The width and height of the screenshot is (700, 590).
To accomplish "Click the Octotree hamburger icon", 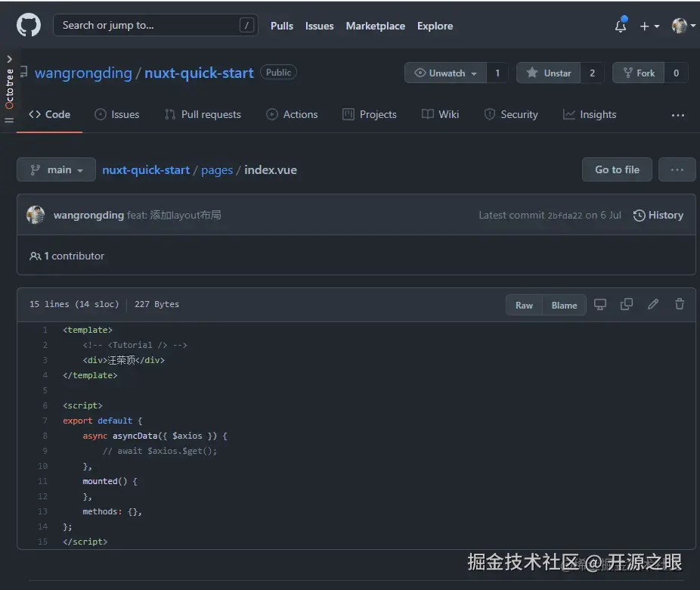I will 9,120.
